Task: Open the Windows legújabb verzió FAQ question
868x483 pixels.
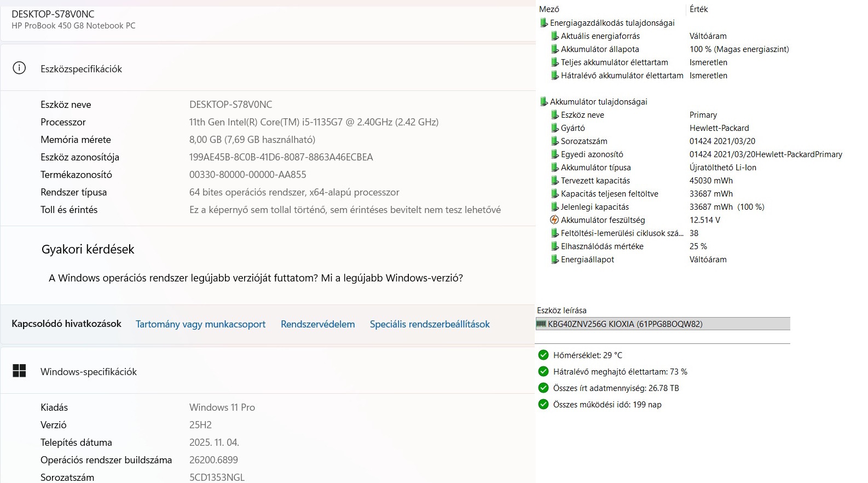Action: 256,278
